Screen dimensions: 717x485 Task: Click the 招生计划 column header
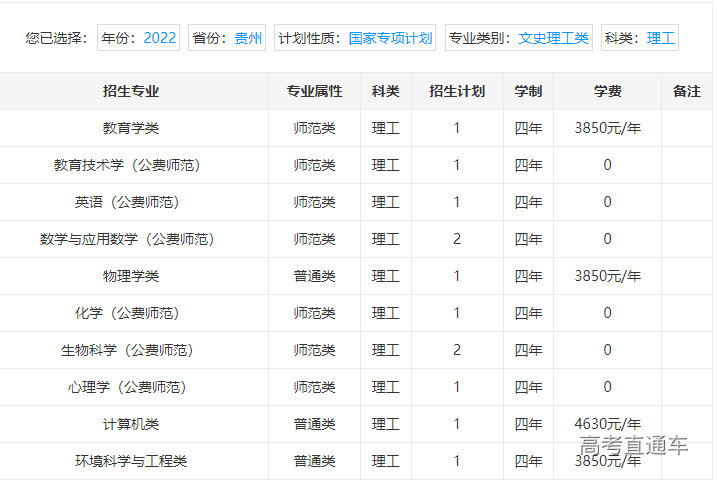pyautogui.click(x=457, y=91)
